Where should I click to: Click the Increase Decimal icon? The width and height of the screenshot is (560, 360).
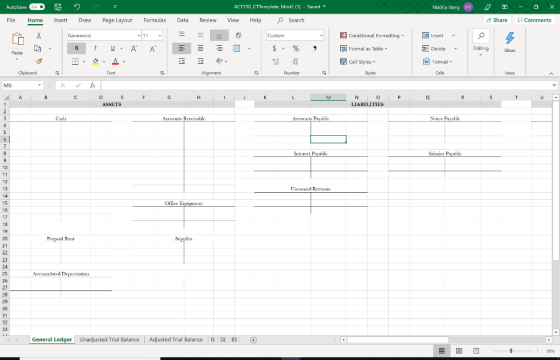(x=276, y=62)
